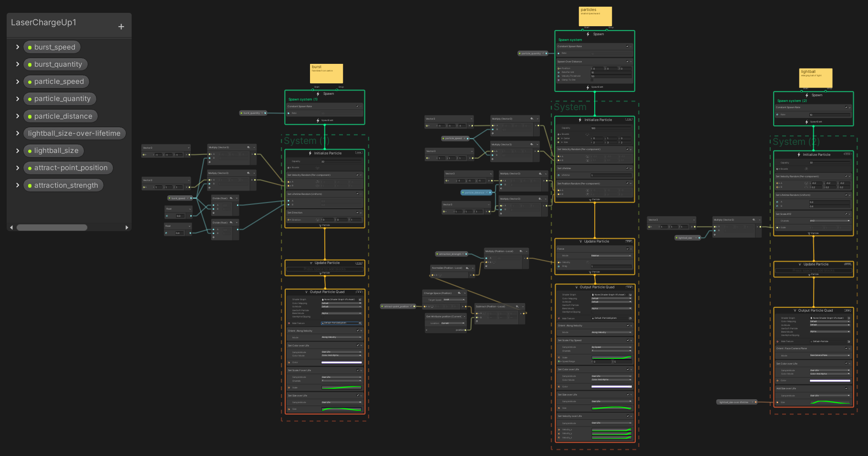Disable the Spawn Over Distance block checkbox
868x456 pixels.
[627, 61]
